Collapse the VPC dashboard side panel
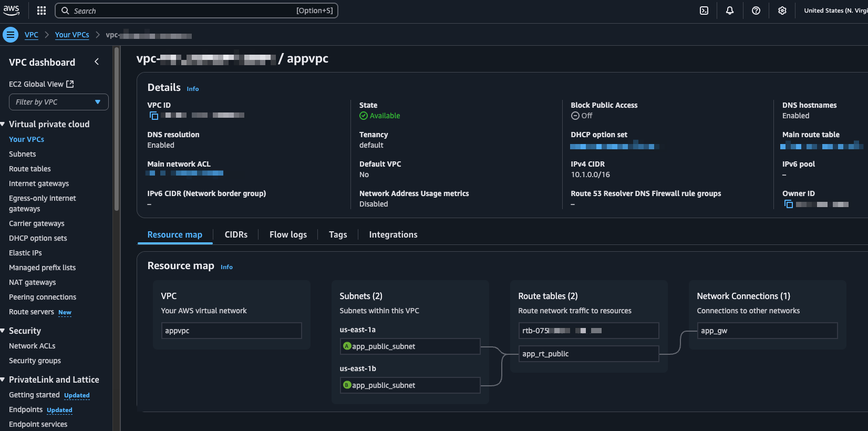Image resolution: width=868 pixels, height=431 pixels. [x=97, y=61]
